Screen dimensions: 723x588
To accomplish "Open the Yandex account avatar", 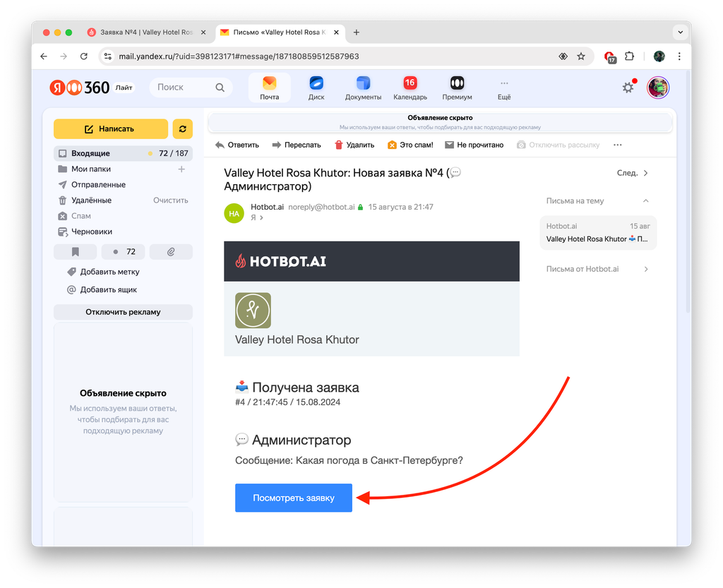I will [657, 88].
